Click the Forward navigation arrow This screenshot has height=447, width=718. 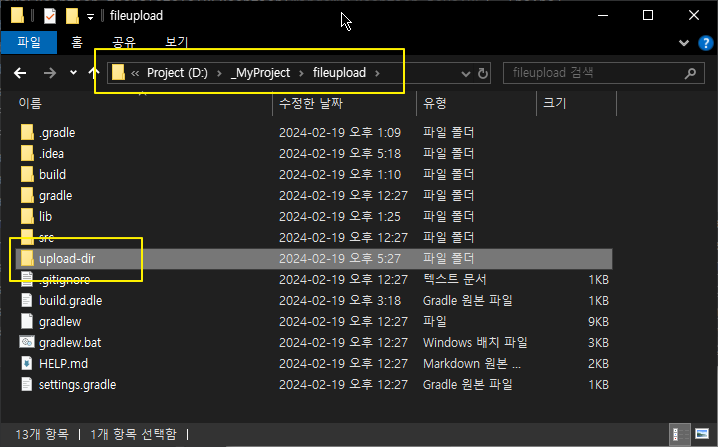point(49,73)
